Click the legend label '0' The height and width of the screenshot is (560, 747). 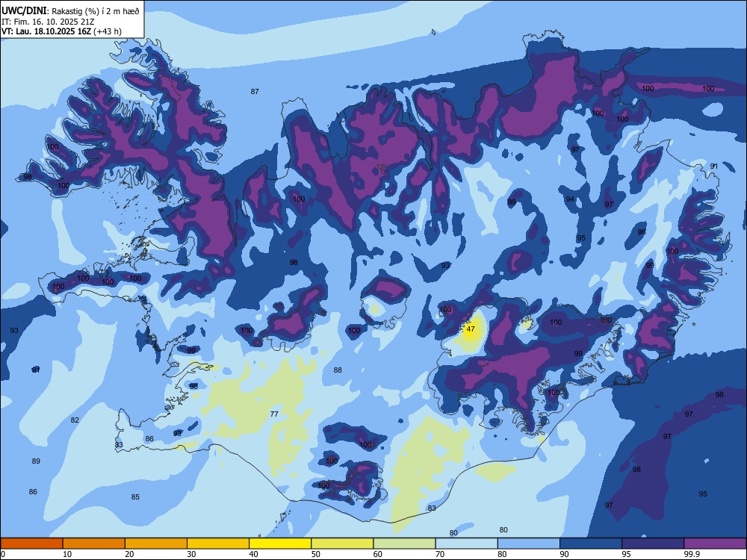[3, 554]
